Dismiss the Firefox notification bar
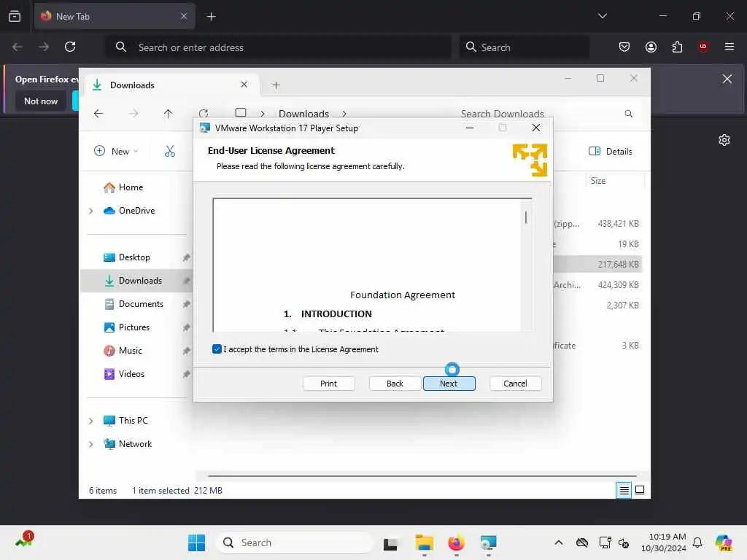 coord(727,79)
